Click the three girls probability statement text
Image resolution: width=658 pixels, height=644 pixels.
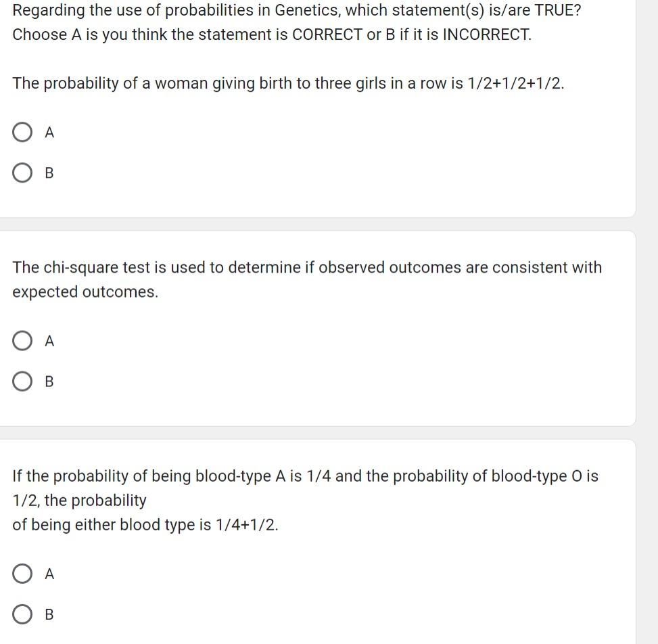[288, 83]
